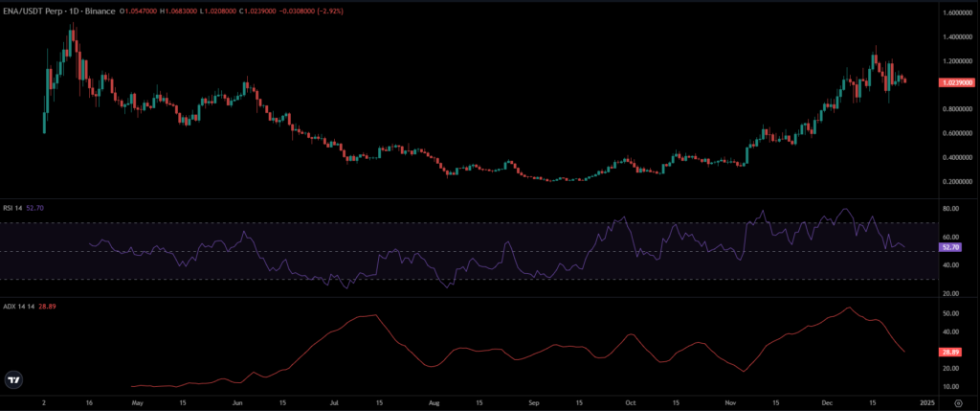Viewport: 980px width, 411px height.
Task: Click the 0.2000000 price axis label
Action: (x=957, y=182)
